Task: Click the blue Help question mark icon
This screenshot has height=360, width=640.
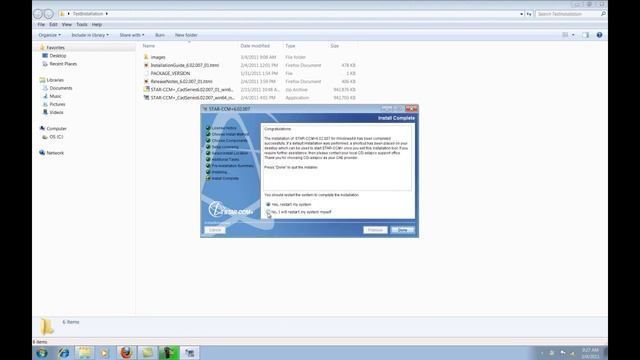Action: coord(599,35)
